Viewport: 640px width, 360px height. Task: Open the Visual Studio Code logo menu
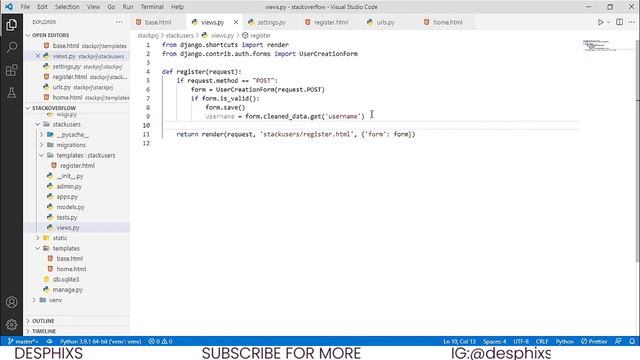9,7
